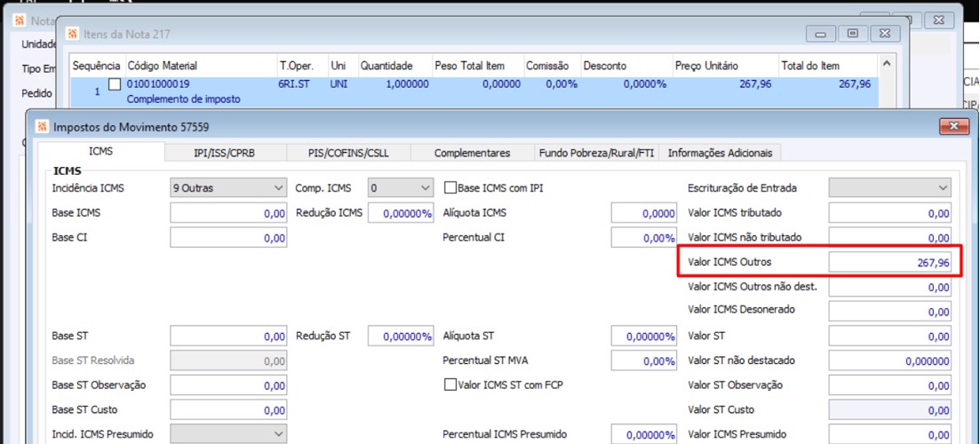Viewport: 980px width, 444px height.
Task: Click the Quantidade column header
Action: point(395,66)
